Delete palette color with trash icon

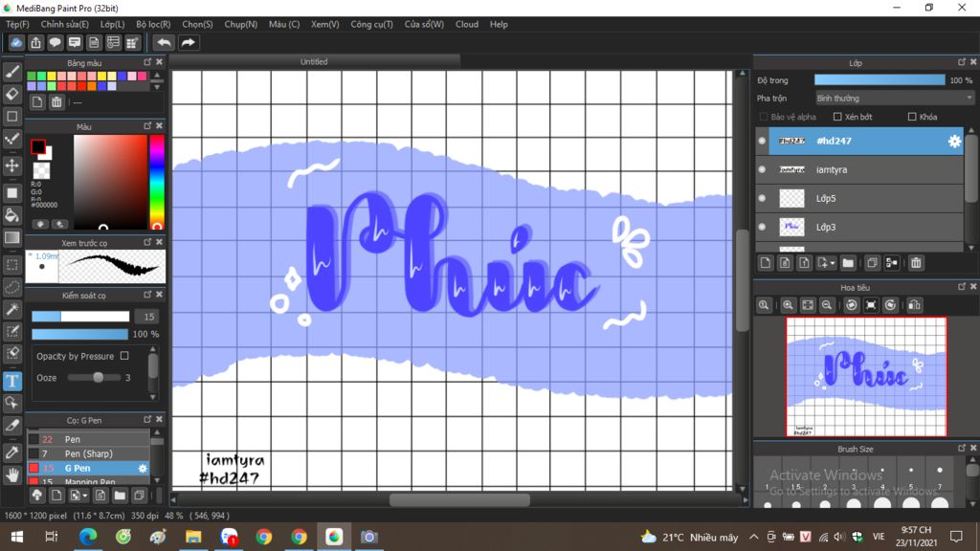point(56,101)
